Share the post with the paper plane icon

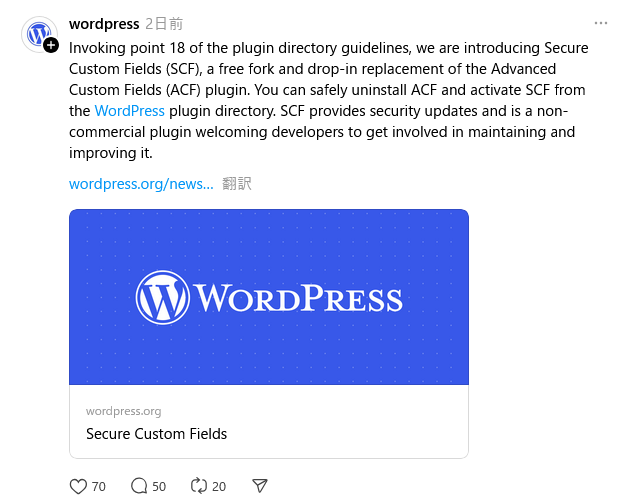(x=260, y=486)
